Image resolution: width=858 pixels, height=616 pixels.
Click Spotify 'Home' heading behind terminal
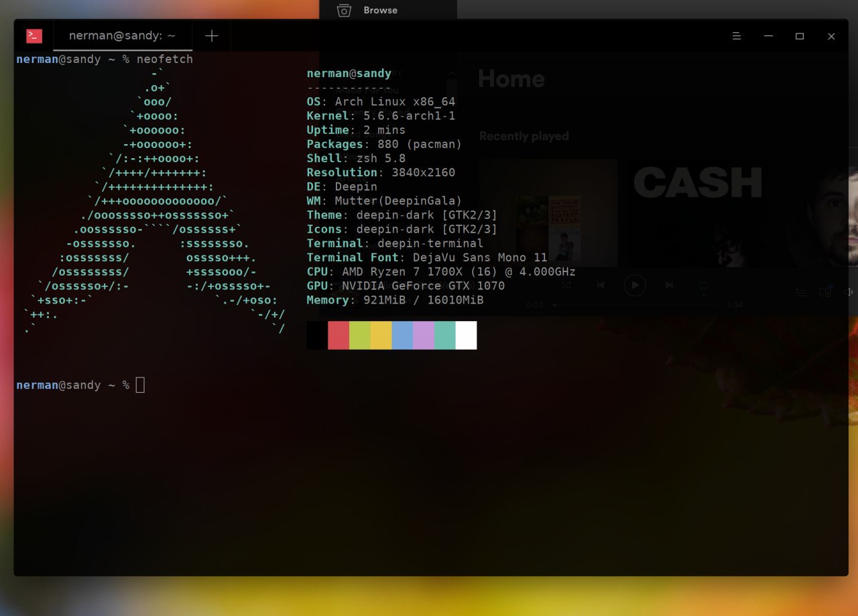[x=511, y=79]
